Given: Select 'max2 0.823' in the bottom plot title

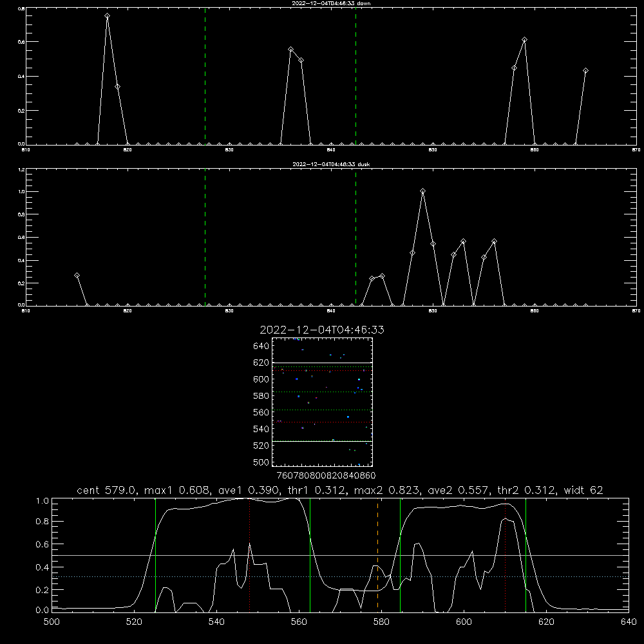Looking at the screenshot, I should 387,490.
